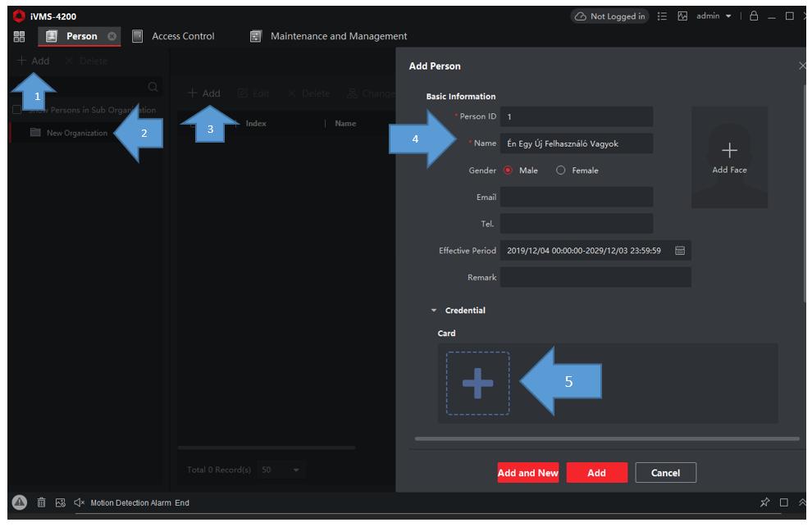This screenshot has height=527, width=812.
Task: Click the Tel. input field
Action: tap(577, 224)
